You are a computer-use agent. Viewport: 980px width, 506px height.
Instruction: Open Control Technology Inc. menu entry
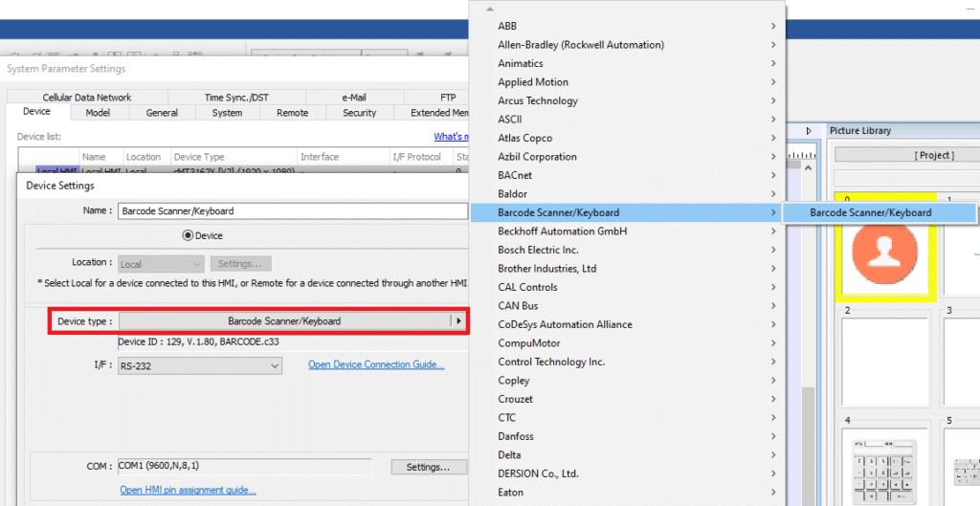click(627, 362)
